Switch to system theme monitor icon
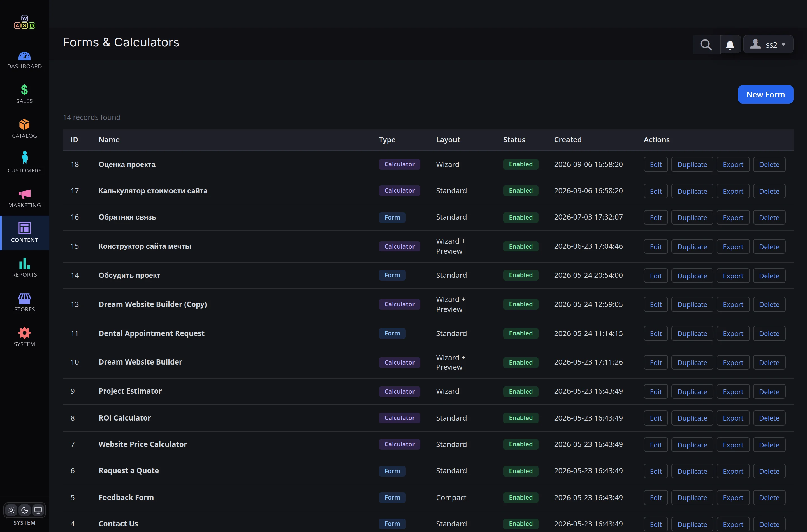Viewport: 807px width, 532px height. pyautogui.click(x=38, y=510)
